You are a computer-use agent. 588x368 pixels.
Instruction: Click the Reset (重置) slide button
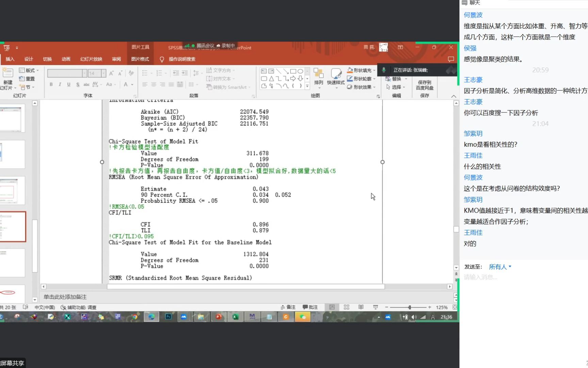click(x=27, y=79)
